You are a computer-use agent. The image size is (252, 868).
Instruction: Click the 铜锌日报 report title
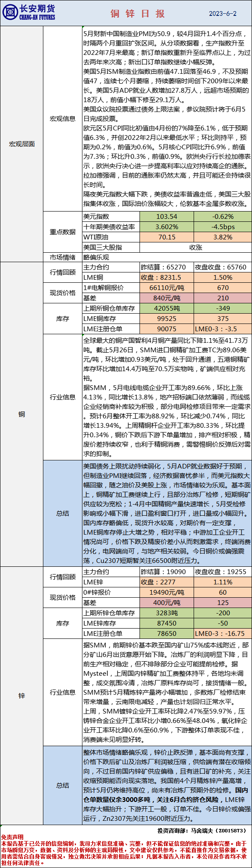point(138,14)
